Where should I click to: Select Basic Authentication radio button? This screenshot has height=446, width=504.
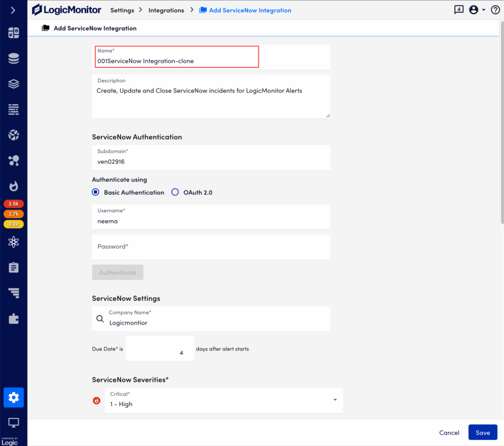(95, 192)
